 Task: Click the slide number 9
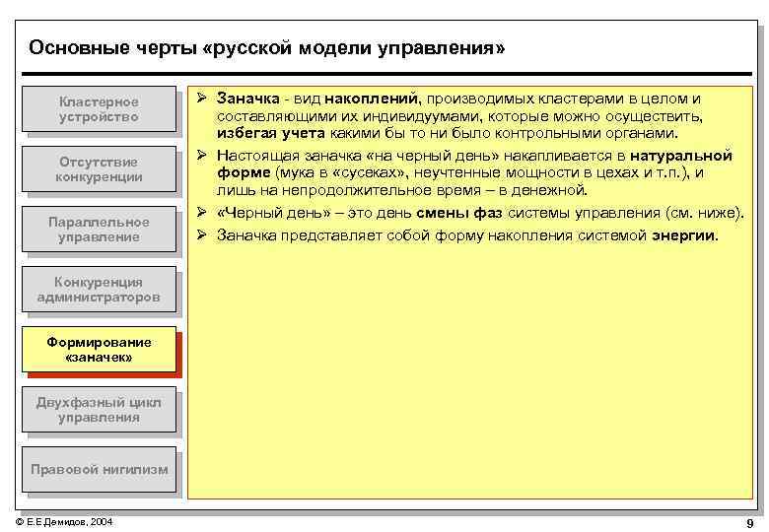point(750,523)
